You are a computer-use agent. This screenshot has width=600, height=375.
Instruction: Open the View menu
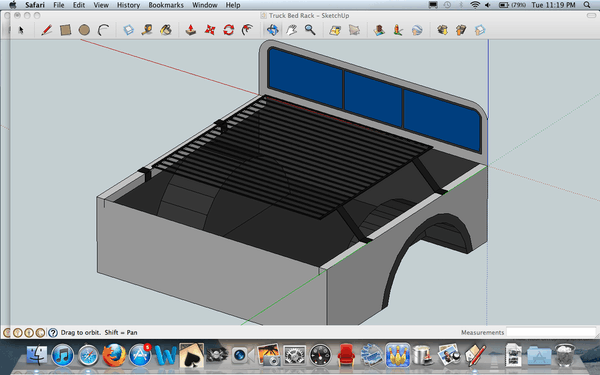coord(101,5)
